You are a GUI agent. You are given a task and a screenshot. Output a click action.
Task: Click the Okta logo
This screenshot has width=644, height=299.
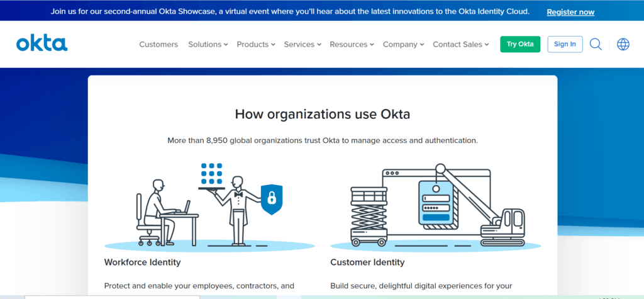click(42, 44)
